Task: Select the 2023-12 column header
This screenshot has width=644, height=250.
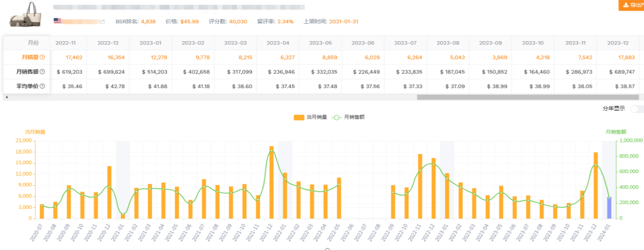Action: (618, 43)
